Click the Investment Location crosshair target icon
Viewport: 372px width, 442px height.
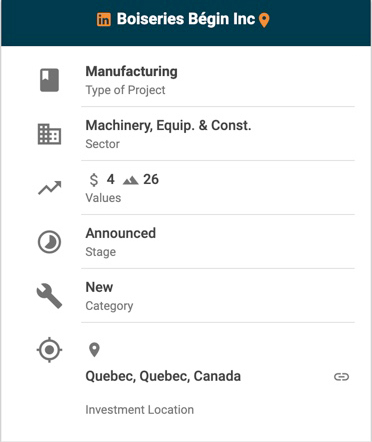[49, 350]
